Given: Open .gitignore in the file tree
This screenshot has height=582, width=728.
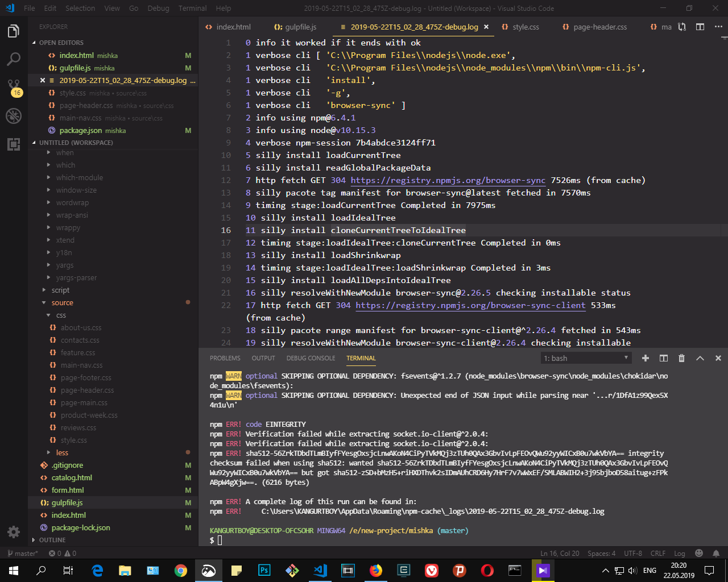Looking at the screenshot, I should (67, 465).
